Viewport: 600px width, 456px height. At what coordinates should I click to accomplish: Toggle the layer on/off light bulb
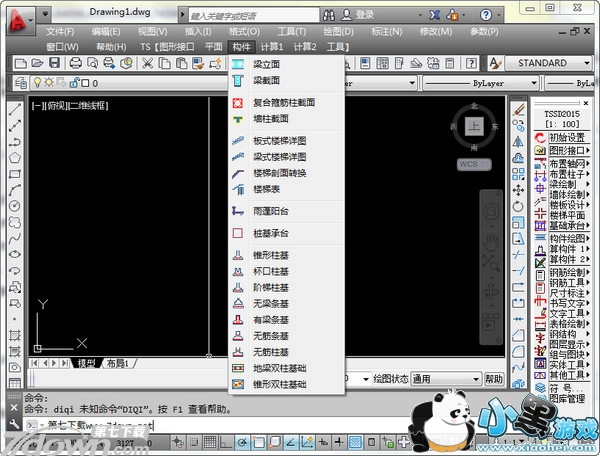coord(37,83)
